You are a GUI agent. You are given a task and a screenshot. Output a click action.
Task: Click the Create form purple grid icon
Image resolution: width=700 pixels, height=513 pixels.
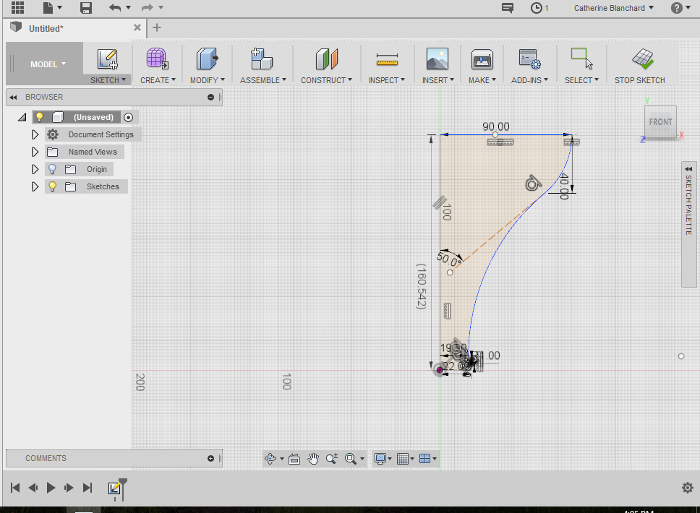157,59
